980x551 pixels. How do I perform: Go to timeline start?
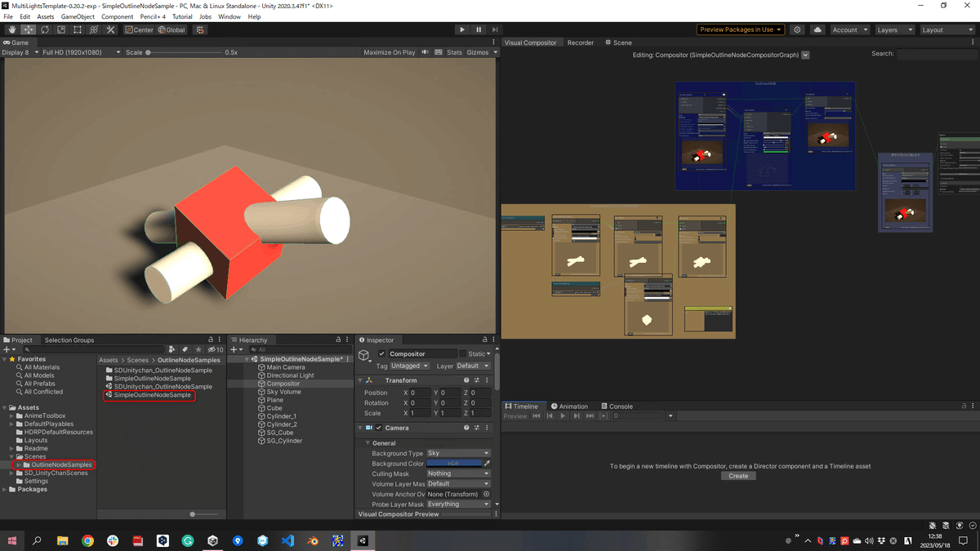tap(537, 416)
